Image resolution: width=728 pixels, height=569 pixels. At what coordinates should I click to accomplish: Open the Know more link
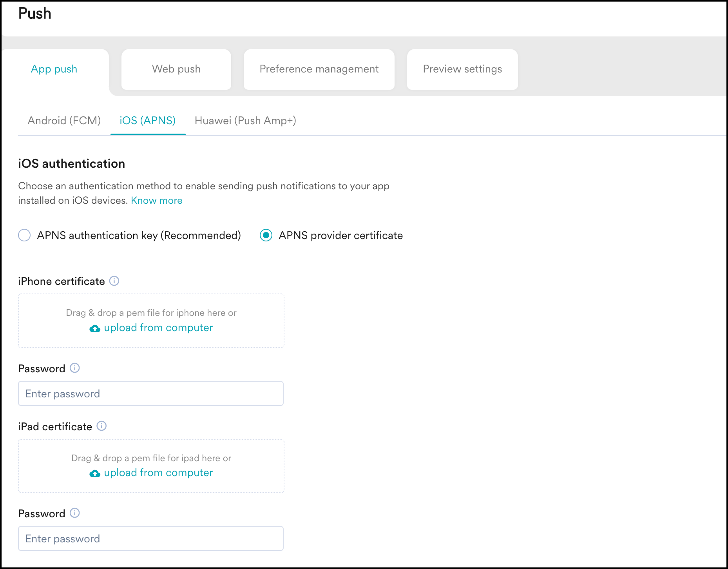click(x=156, y=200)
